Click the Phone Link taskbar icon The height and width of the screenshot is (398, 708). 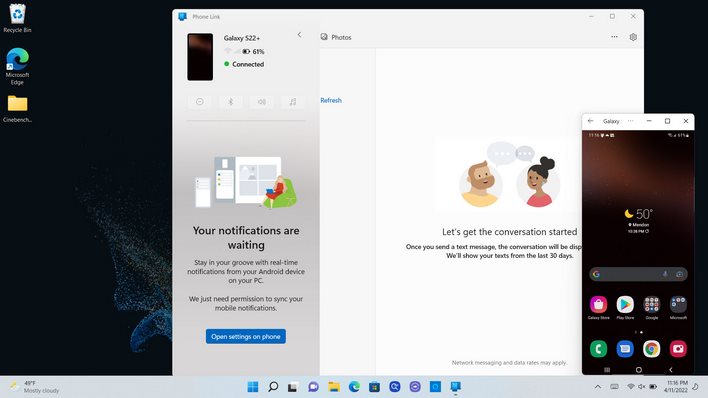coord(455,387)
